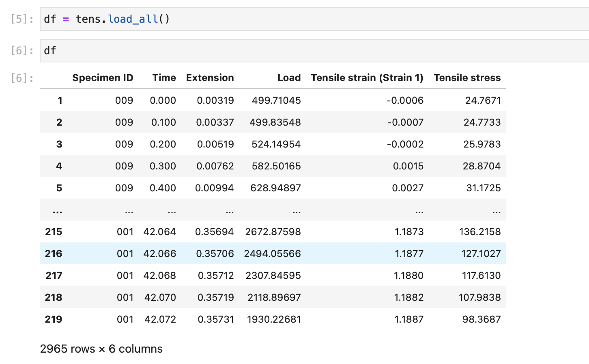
Task: Click the Specimen ID column header
Action: (103, 78)
